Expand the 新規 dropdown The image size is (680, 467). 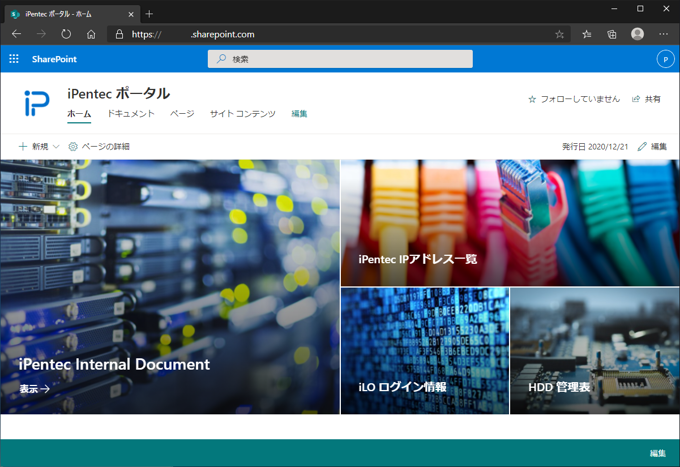pos(39,147)
